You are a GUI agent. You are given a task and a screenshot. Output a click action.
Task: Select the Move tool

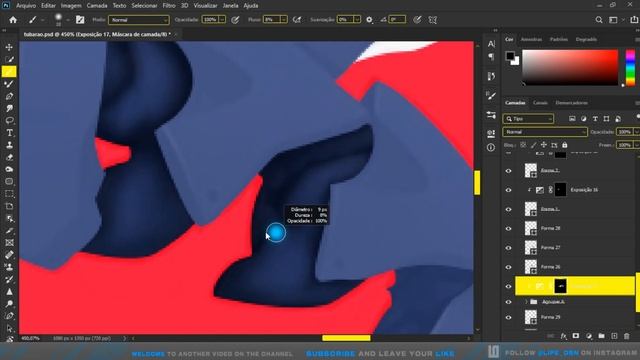click(x=9, y=47)
